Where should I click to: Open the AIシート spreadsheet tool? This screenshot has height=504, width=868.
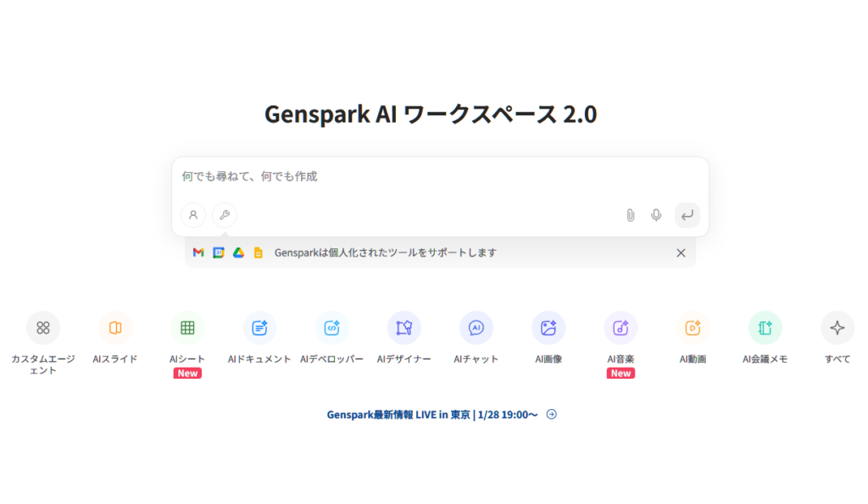[187, 328]
